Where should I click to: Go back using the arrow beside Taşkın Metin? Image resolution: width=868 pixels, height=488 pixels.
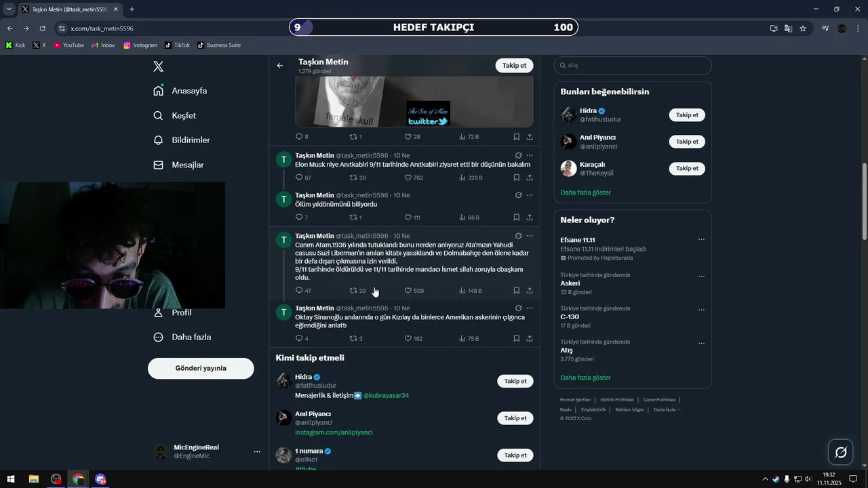(280, 66)
